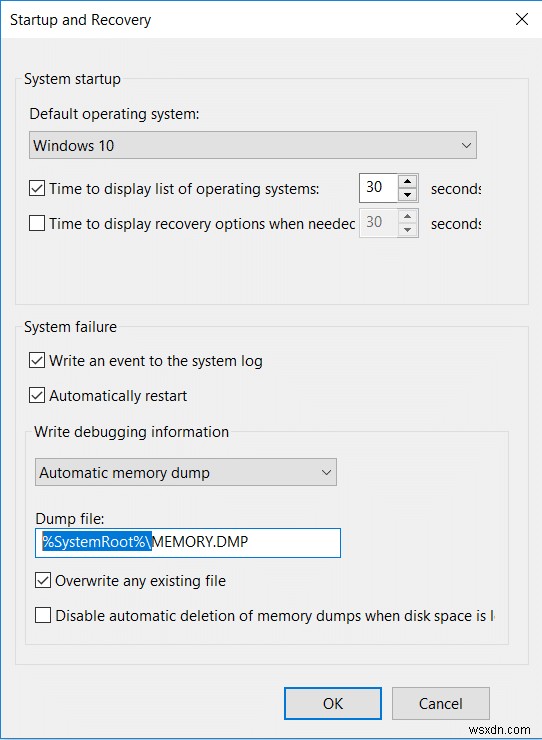Toggle Overwrite any existing file checkbox

pos(43,580)
